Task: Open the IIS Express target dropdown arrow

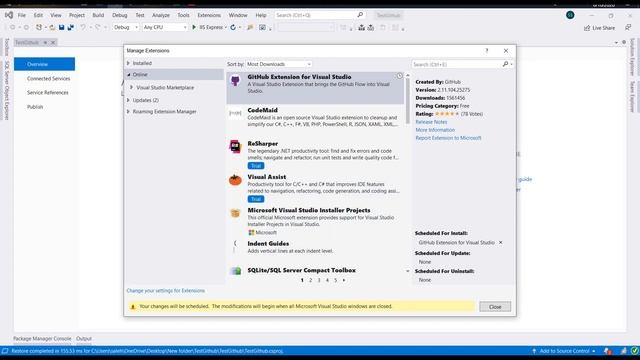Action: [226, 27]
